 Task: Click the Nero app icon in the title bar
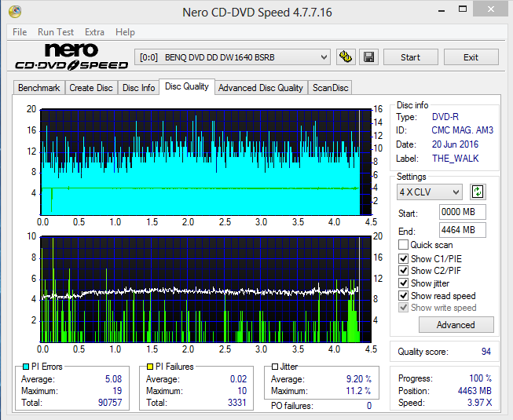point(15,12)
